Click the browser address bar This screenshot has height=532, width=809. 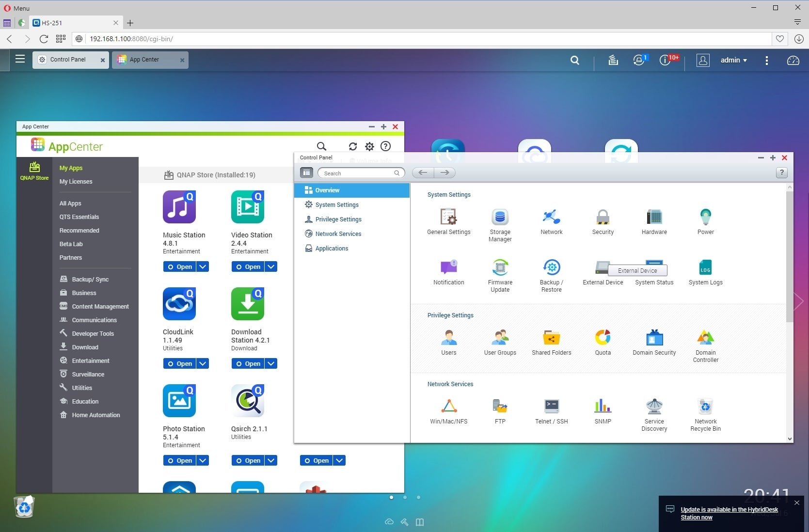point(422,39)
